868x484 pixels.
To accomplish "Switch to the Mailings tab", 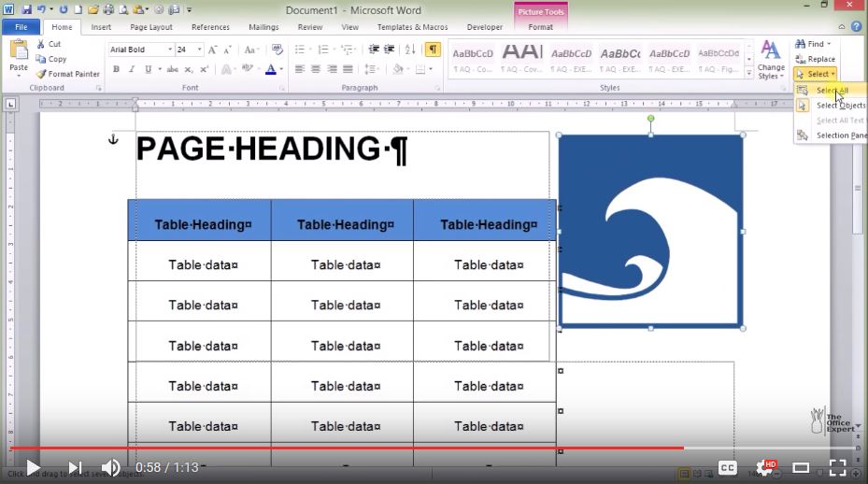I will [x=263, y=26].
